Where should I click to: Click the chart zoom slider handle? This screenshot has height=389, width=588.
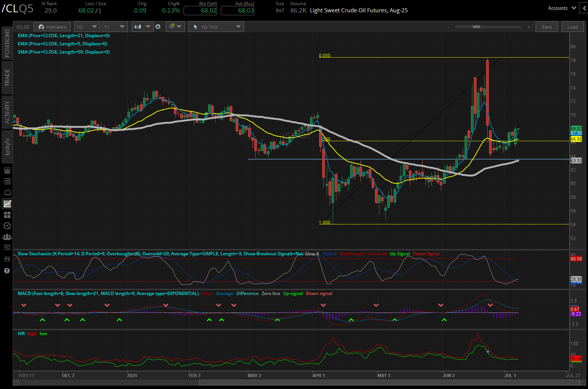[x=476, y=27]
